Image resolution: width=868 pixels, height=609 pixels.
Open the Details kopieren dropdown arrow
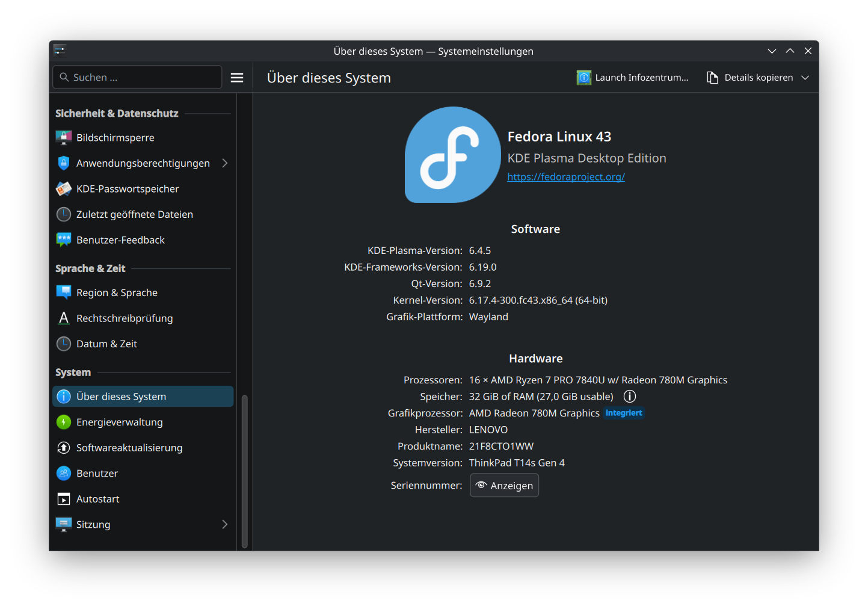(805, 78)
